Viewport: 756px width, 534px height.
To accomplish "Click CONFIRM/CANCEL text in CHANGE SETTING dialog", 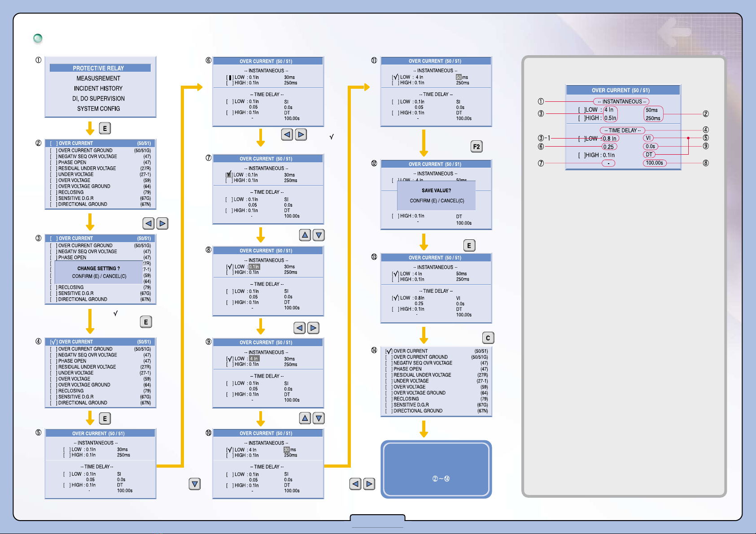I will (99, 276).
